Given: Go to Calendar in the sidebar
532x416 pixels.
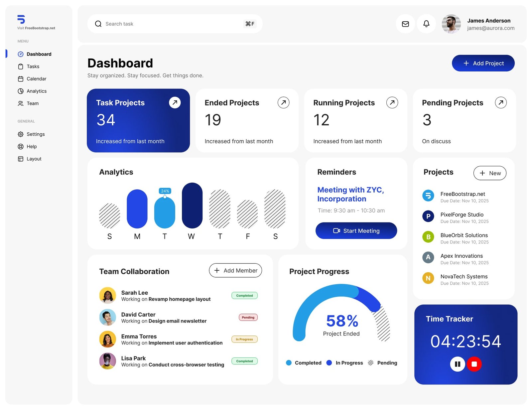Looking at the screenshot, I should 36,79.
